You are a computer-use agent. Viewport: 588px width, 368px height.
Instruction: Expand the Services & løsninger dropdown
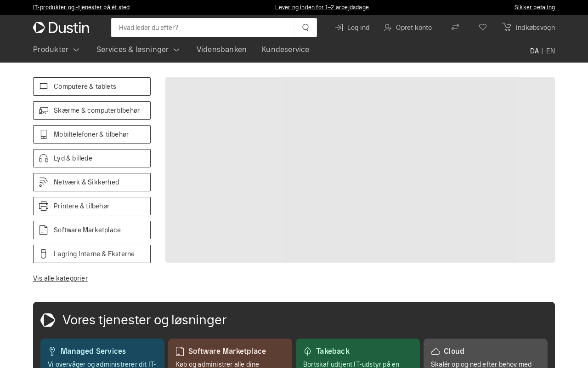(138, 49)
